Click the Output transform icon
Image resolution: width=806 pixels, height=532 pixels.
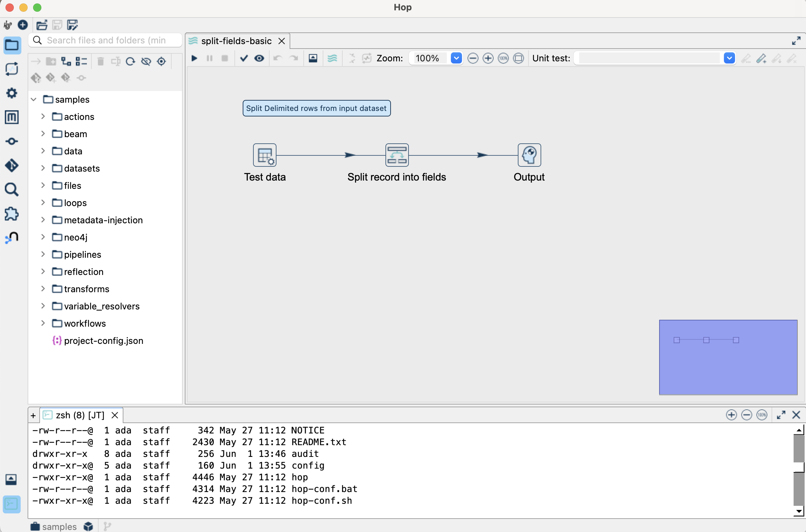pos(530,155)
